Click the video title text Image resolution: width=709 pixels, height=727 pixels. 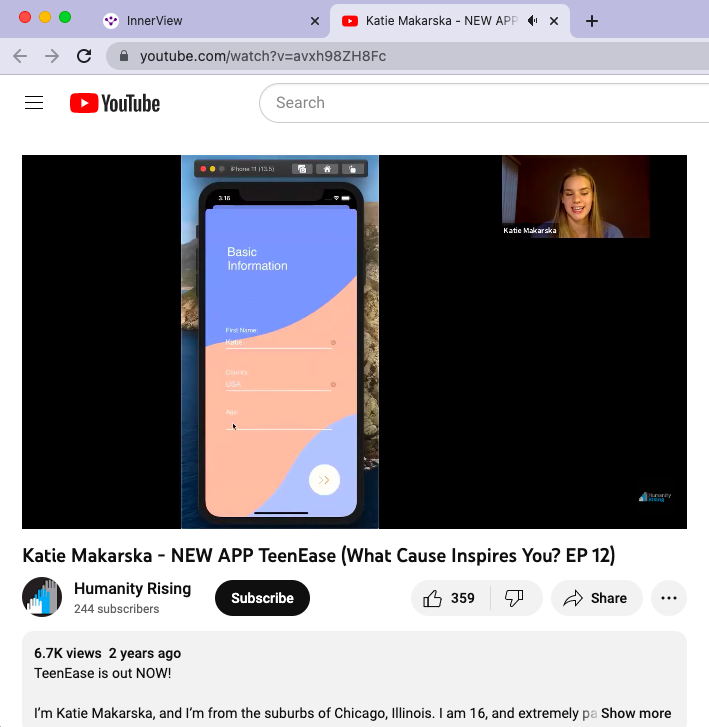[x=319, y=555]
